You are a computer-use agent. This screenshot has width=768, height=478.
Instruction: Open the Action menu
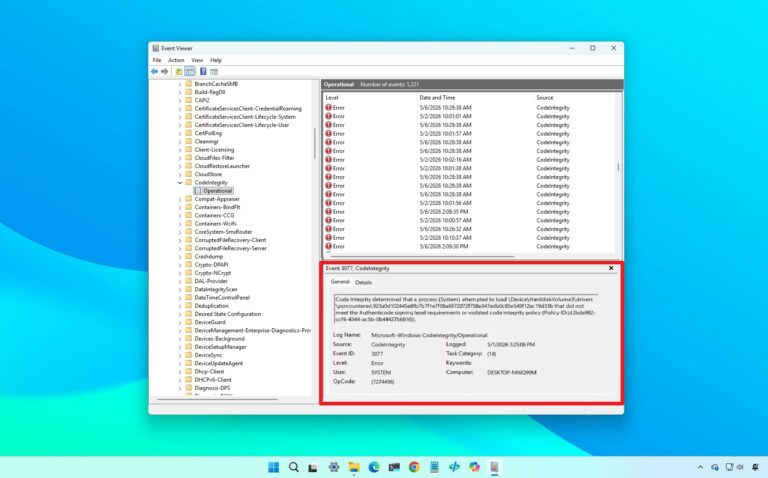pyautogui.click(x=176, y=60)
